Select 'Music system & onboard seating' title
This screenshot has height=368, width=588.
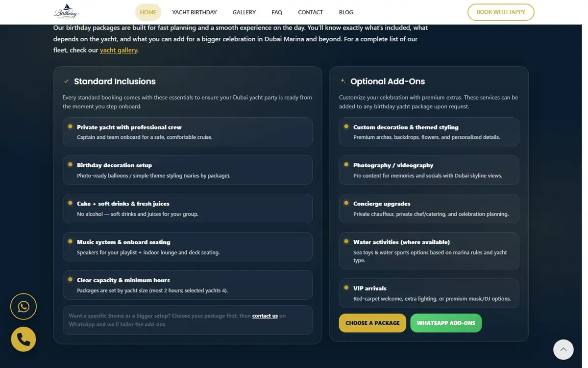[x=123, y=242]
